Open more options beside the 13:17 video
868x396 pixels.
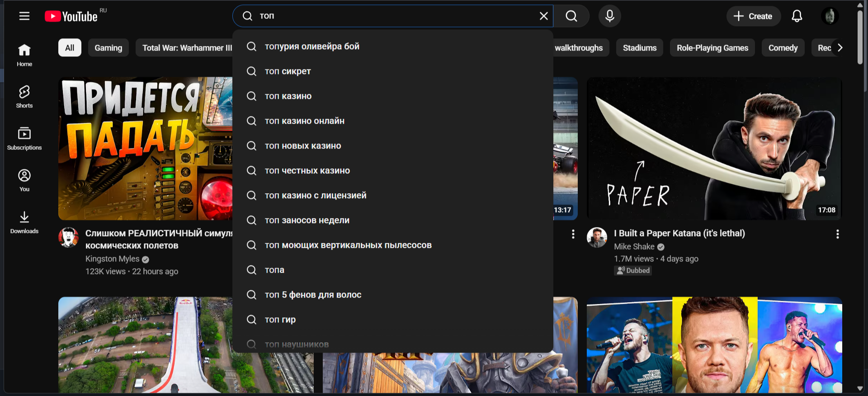(573, 234)
